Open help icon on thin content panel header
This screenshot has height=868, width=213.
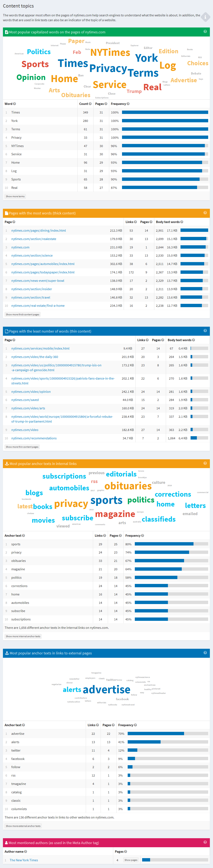click(205, 330)
